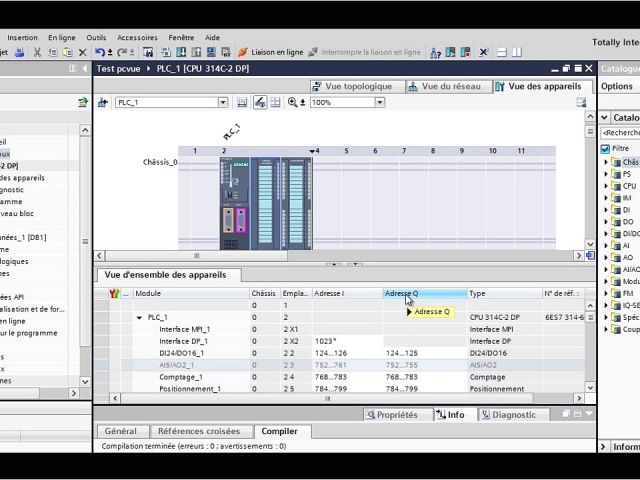Click Interrompre la liaison en ligne
The image size is (640, 480).
coord(365,52)
